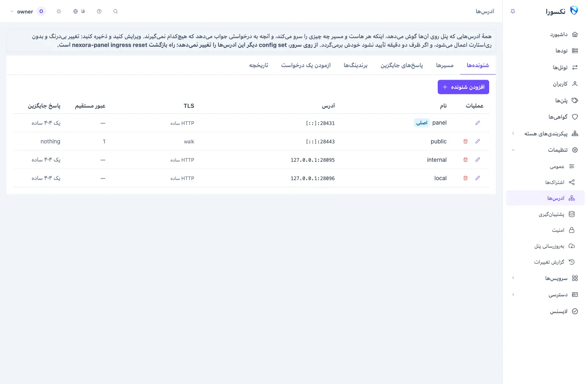Open عمومی settings page

coord(545,166)
